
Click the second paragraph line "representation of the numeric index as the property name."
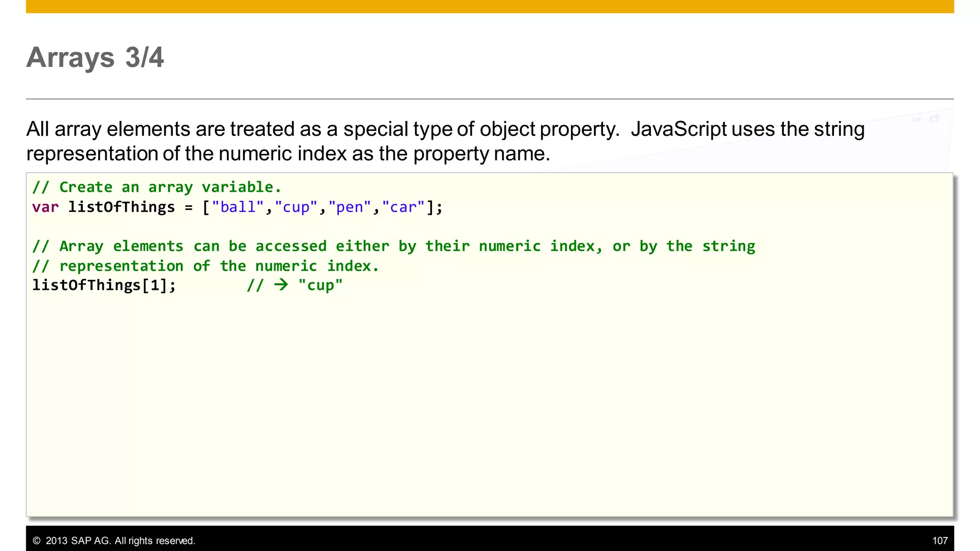[x=289, y=154]
